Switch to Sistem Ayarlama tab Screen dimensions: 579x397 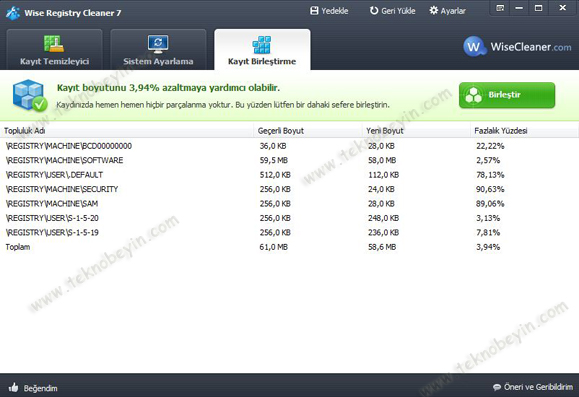pos(158,49)
